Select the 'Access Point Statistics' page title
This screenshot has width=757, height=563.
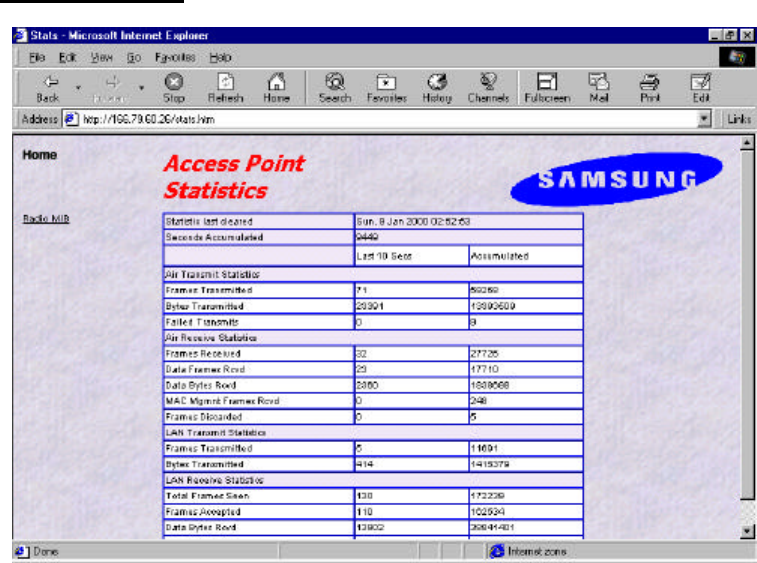coord(234,177)
